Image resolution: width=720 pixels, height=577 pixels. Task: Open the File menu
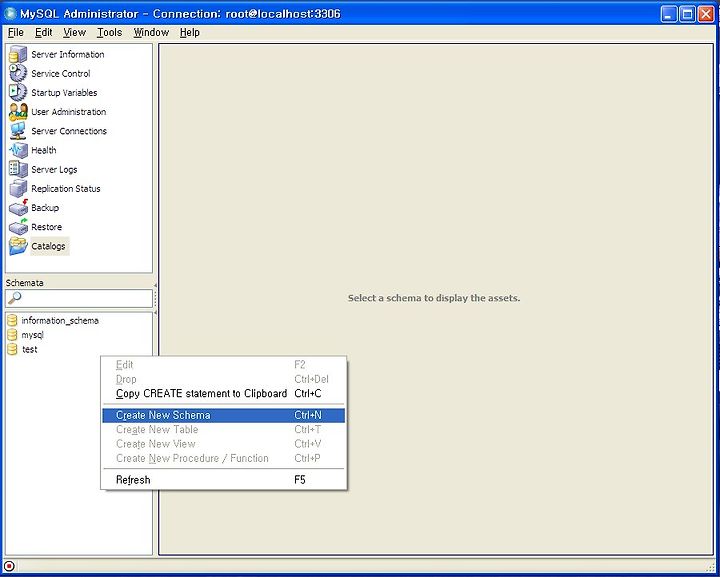pos(16,33)
